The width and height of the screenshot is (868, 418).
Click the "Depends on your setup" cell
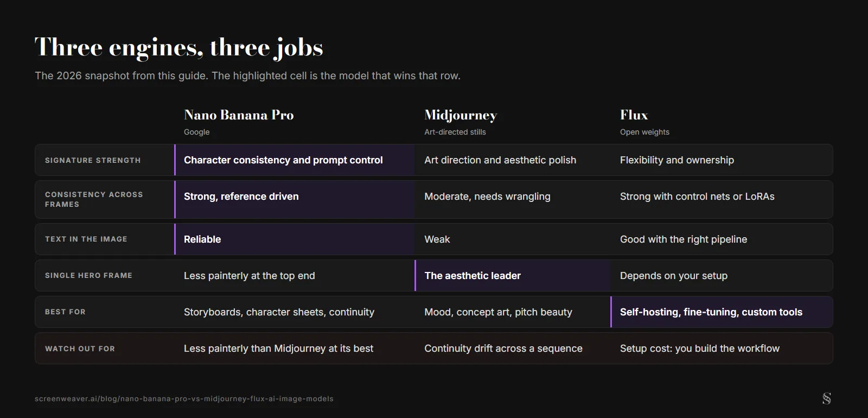tap(722, 275)
